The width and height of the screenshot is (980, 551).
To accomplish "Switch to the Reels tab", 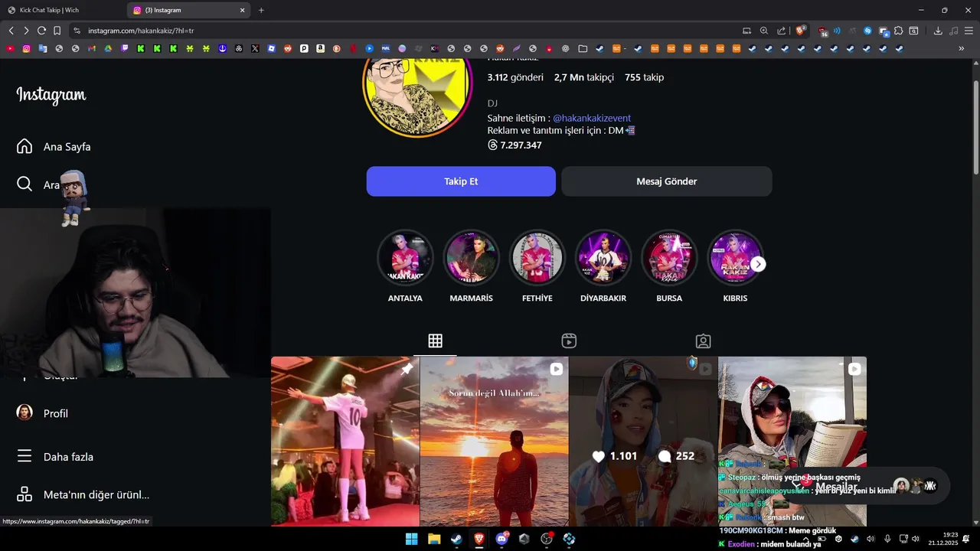I will [x=569, y=341].
